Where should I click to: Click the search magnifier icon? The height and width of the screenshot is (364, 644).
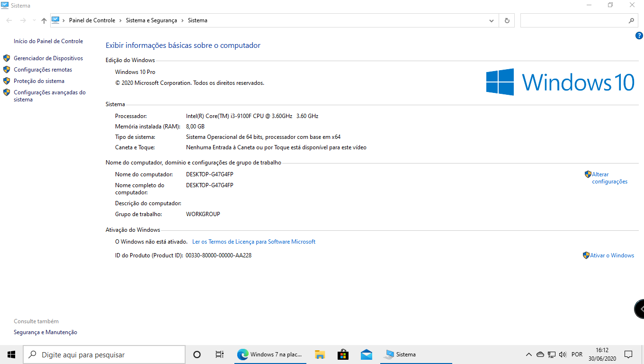631,20
